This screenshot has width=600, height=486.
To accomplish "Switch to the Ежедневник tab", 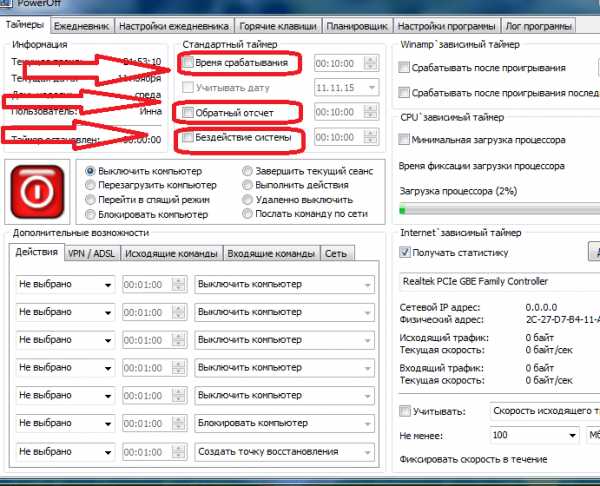I will pyautogui.click(x=82, y=24).
